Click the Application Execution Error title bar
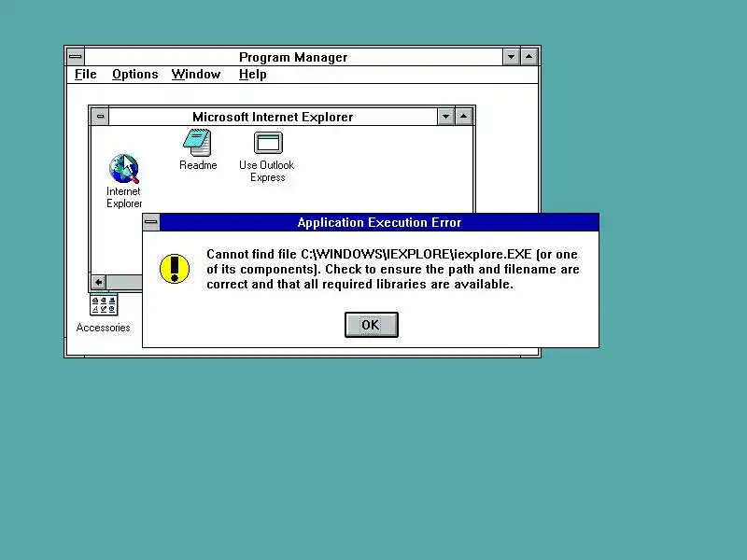Image resolution: width=747 pixels, height=560 pixels. (379, 222)
